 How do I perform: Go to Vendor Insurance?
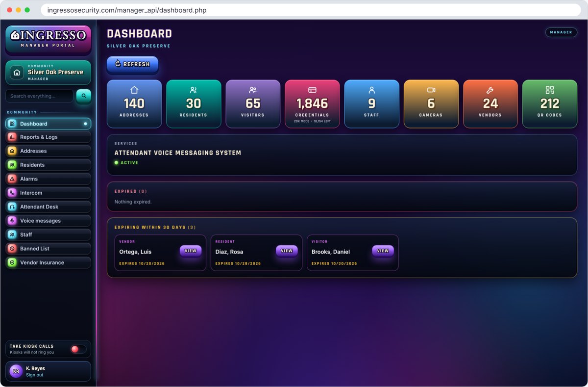48,262
